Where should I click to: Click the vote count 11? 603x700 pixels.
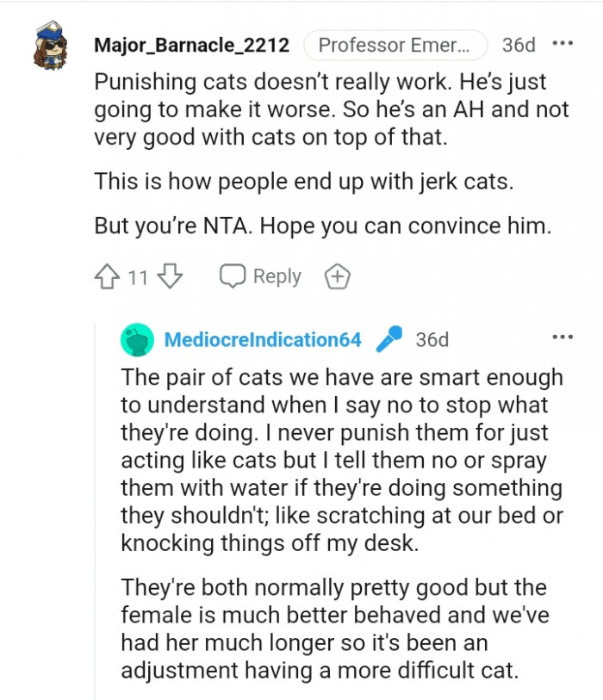138,276
